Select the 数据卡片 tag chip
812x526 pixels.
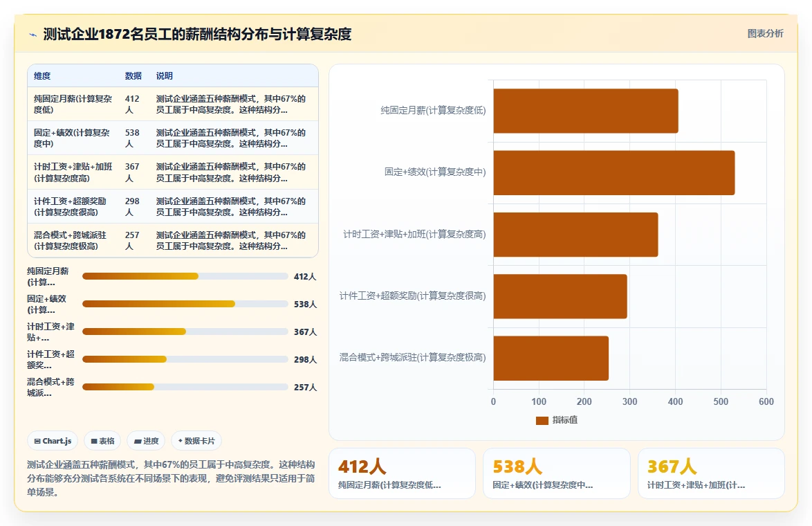click(x=196, y=441)
